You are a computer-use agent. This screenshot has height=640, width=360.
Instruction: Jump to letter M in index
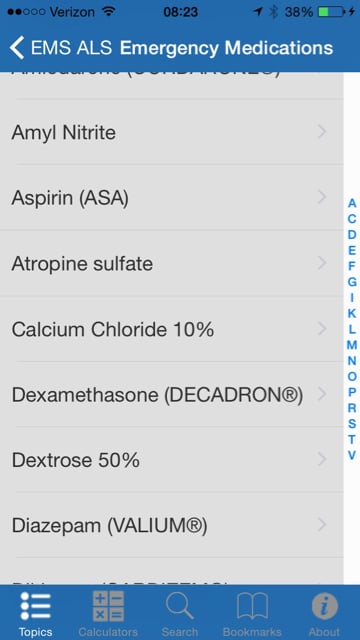(352, 345)
